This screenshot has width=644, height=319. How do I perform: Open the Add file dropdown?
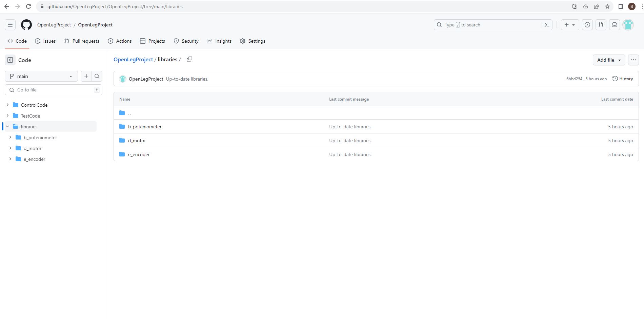[609, 60]
